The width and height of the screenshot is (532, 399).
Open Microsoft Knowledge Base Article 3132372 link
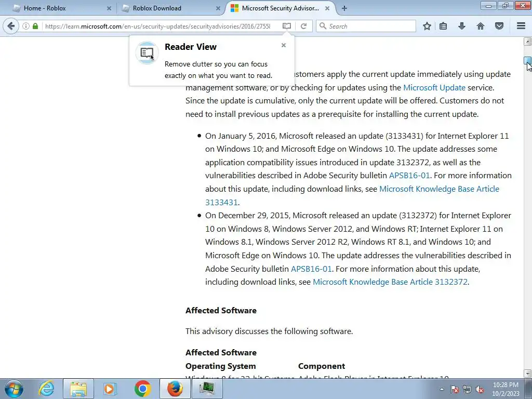(390, 282)
